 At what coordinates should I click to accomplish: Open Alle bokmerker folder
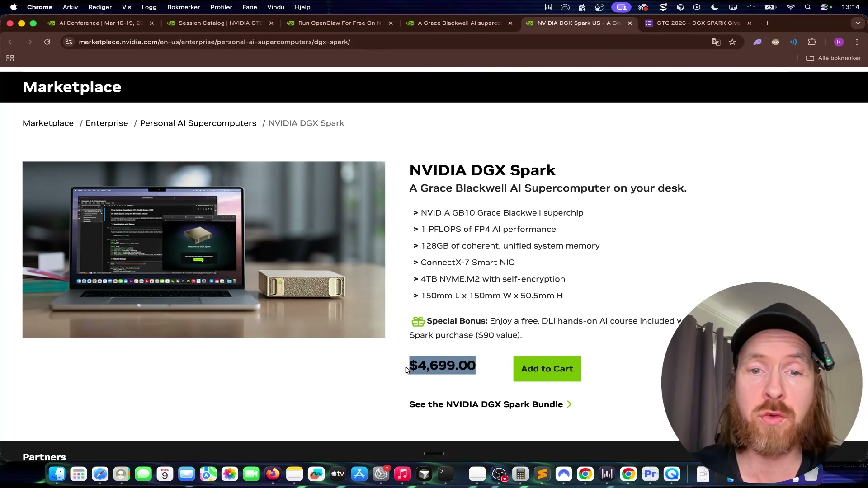coord(834,58)
